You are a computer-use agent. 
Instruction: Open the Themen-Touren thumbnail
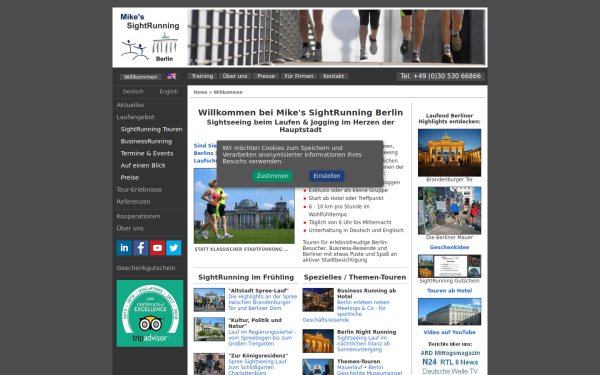pyautogui.click(x=318, y=367)
